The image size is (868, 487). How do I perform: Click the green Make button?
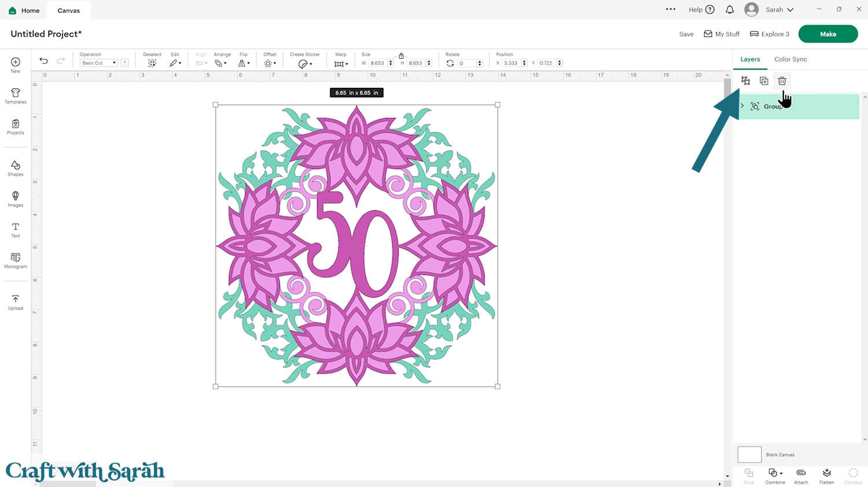[827, 34]
